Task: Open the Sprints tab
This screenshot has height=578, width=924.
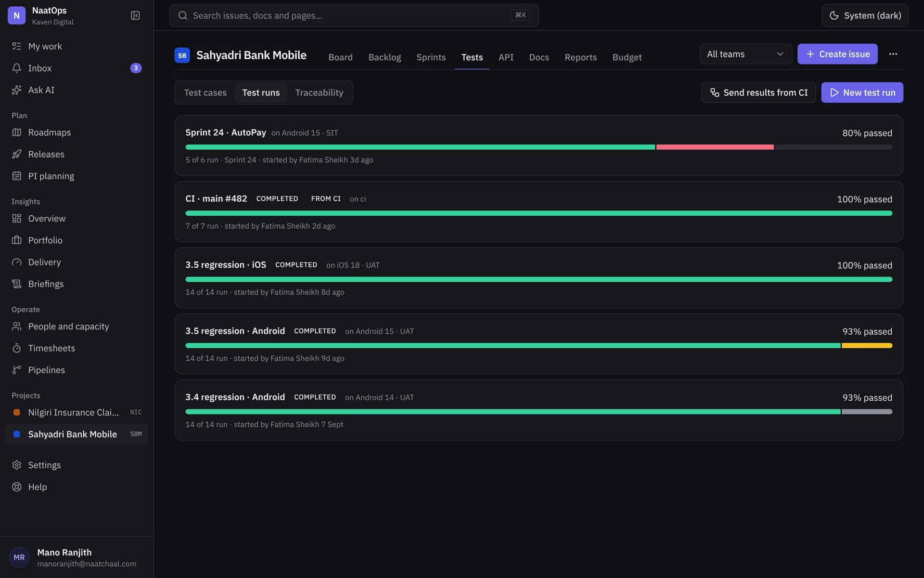Action: pyautogui.click(x=431, y=57)
